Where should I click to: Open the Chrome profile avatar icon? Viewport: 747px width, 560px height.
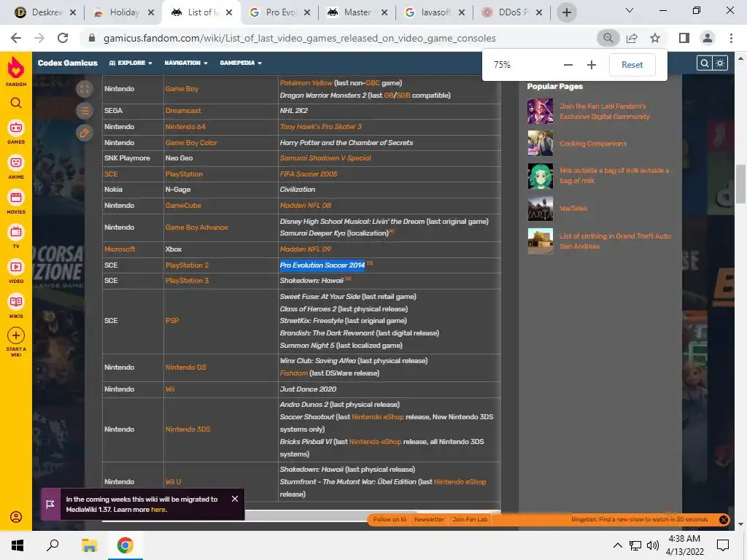pos(708,38)
